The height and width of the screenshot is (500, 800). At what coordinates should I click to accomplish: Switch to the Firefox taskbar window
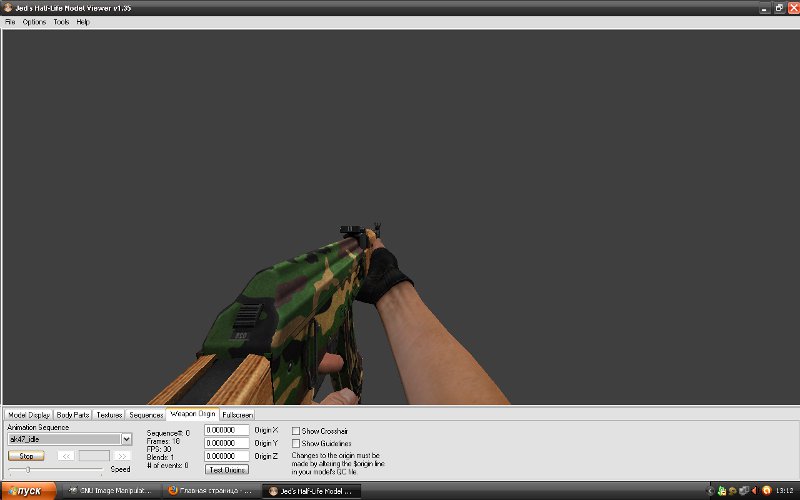tap(210, 491)
